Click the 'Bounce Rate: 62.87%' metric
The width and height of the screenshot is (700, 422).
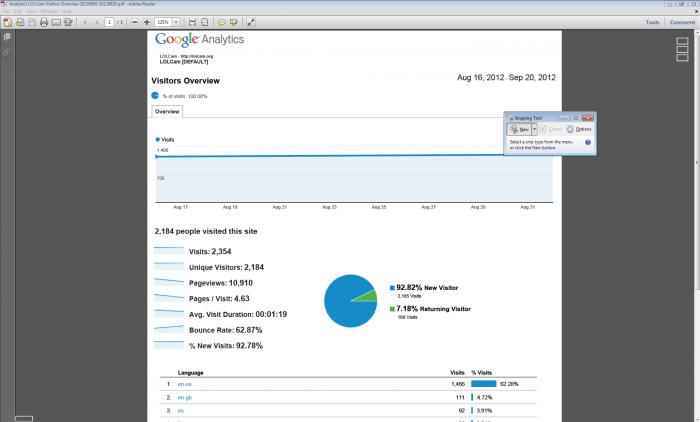[225, 330]
